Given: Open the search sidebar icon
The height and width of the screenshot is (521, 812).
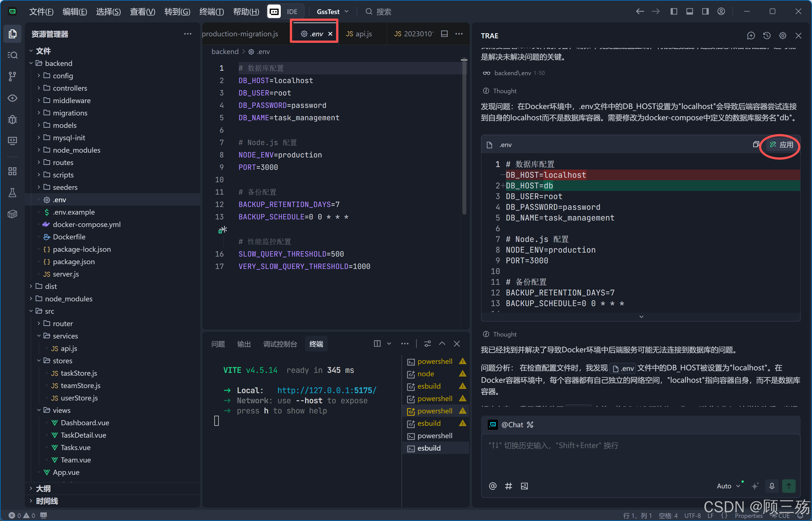Looking at the screenshot, I should tap(12, 55).
